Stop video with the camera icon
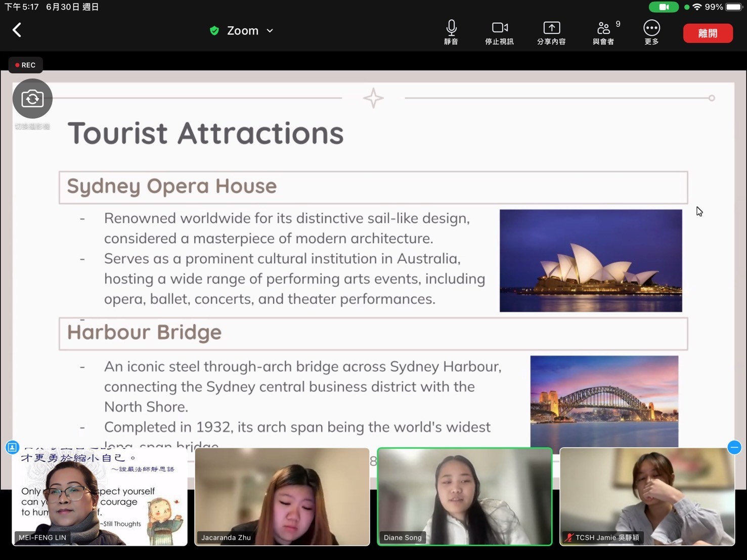This screenshot has width=747, height=560. coord(499,32)
